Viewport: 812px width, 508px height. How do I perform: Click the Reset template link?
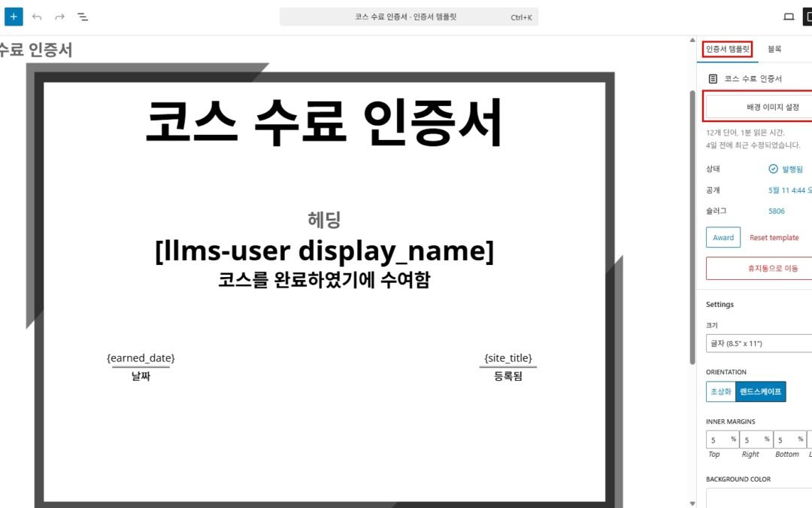coord(774,237)
